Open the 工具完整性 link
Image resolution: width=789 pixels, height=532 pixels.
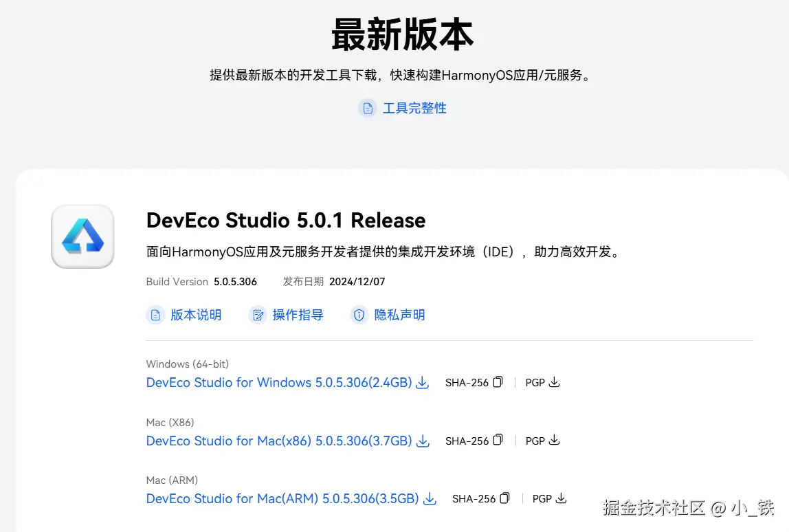click(414, 108)
